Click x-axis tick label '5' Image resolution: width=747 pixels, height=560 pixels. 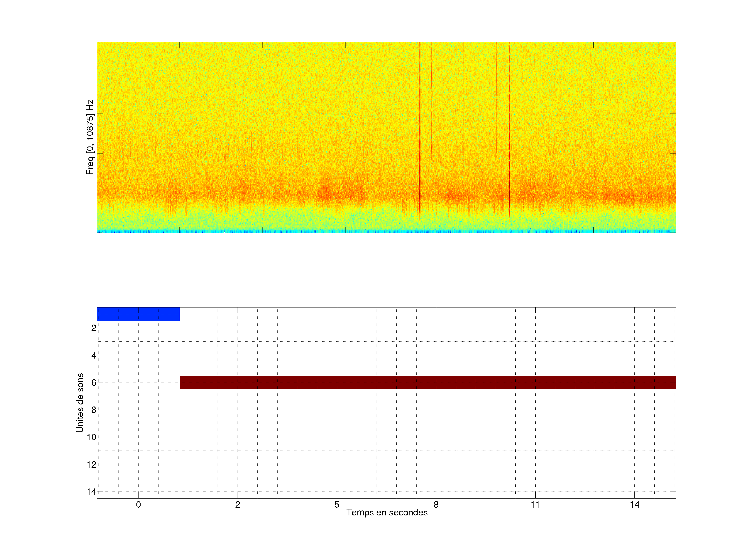tap(337, 505)
